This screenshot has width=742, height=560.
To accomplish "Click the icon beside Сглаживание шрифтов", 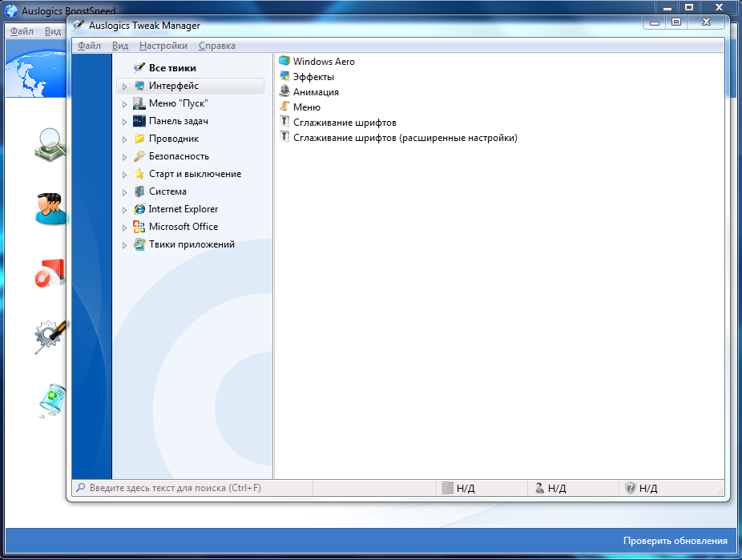I will tap(284, 122).
